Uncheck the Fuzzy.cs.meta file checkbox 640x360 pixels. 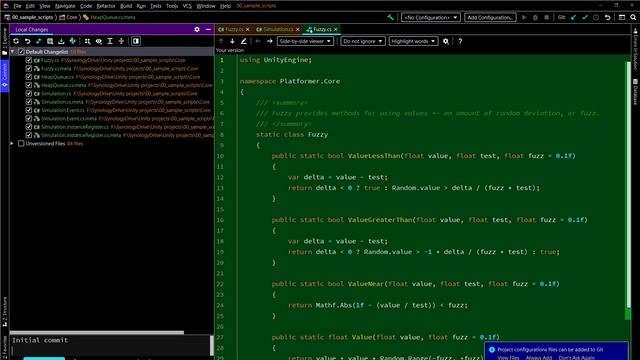(29, 69)
